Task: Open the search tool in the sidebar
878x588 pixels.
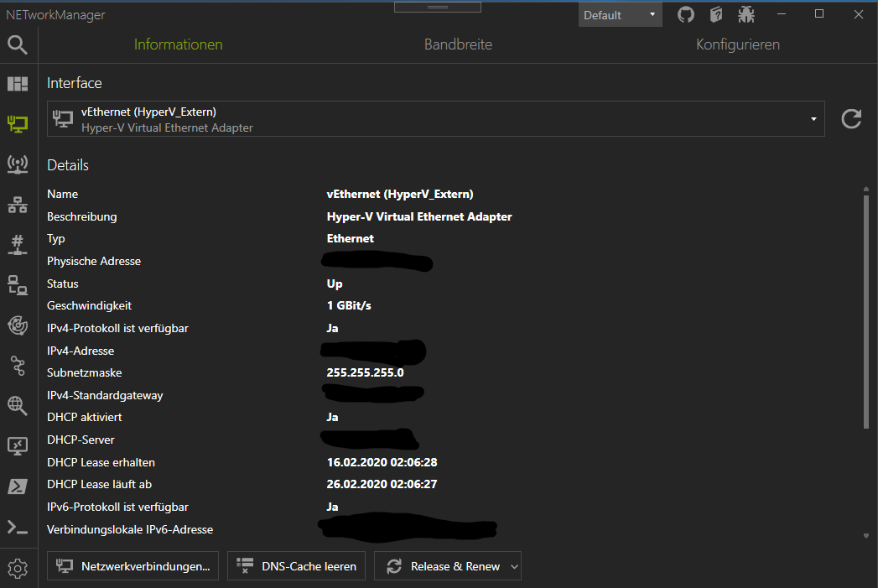Action: tap(18, 44)
